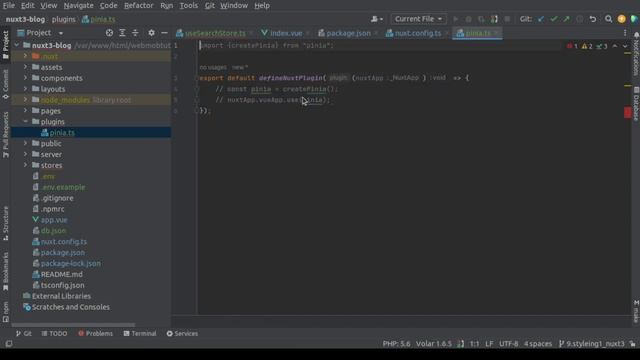Select db.json in the project tree
Viewport: 640px width, 360px height.
click(x=53, y=231)
